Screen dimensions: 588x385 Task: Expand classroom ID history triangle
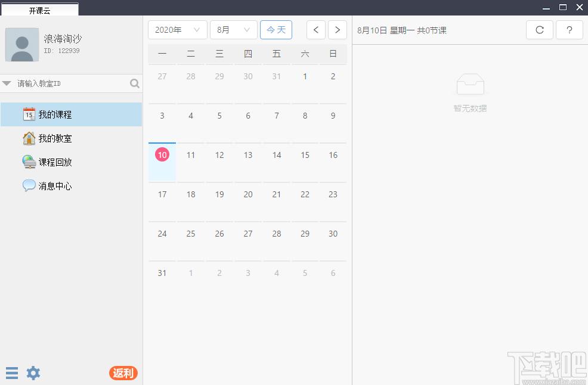[x=7, y=83]
